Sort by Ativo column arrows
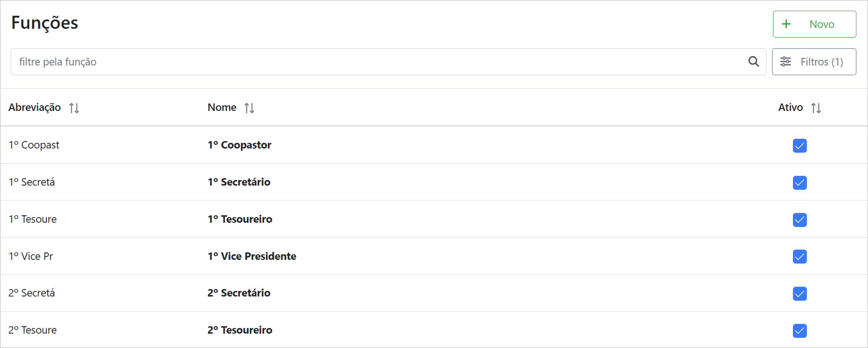The image size is (868, 348). coord(816,108)
